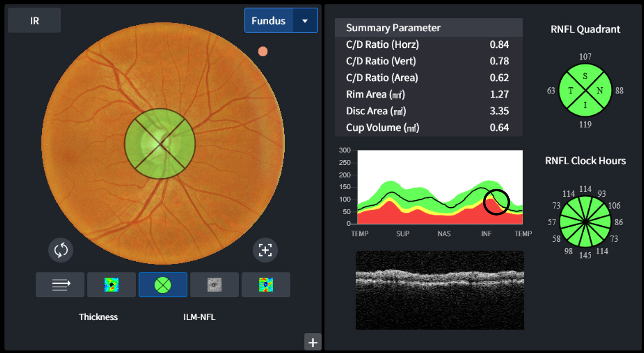Click the quadrant overlay on fundus image
Screen dimensions: 644x353
tap(160, 144)
